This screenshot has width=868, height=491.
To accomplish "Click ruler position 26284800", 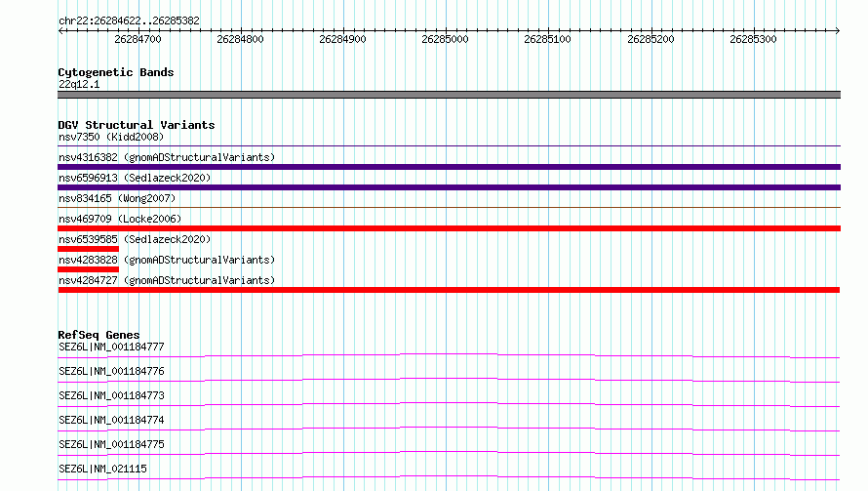I will 240,39.
